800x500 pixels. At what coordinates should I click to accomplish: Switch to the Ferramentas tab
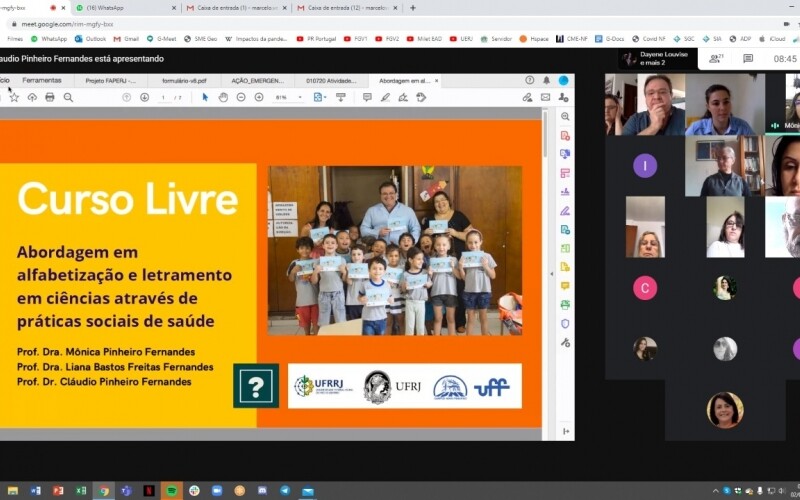[x=42, y=80]
